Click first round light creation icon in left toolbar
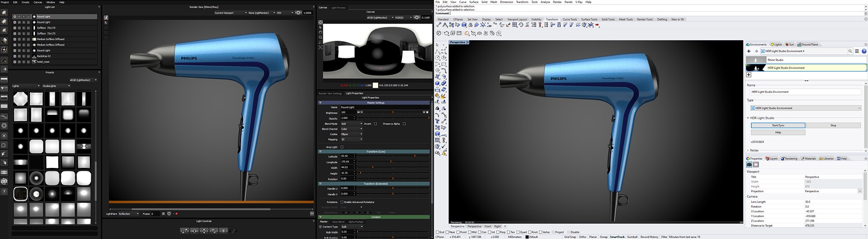The height and width of the screenshot is (239, 868). click(4, 13)
